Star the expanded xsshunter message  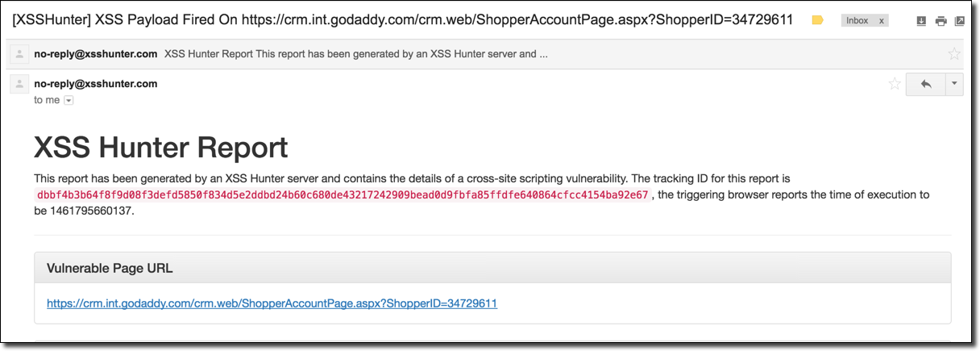point(895,84)
